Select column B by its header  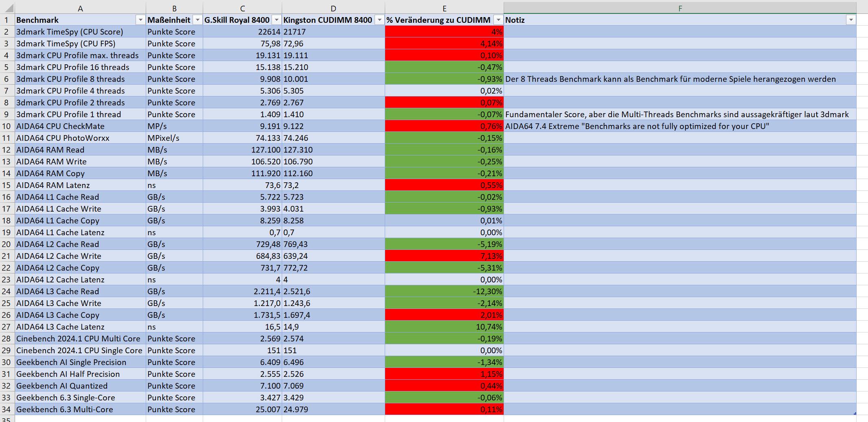point(174,8)
